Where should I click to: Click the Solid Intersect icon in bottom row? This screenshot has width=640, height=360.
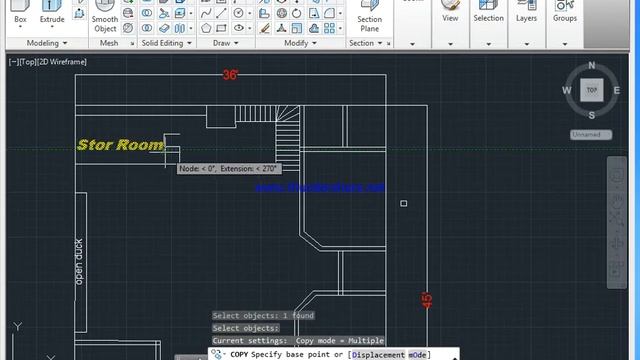pos(147,28)
